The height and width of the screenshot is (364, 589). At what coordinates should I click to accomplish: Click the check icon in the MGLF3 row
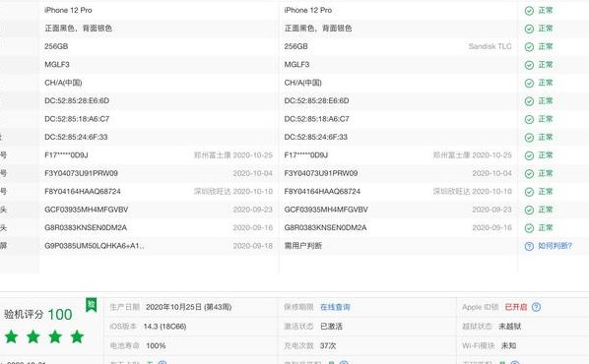tap(529, 65)
